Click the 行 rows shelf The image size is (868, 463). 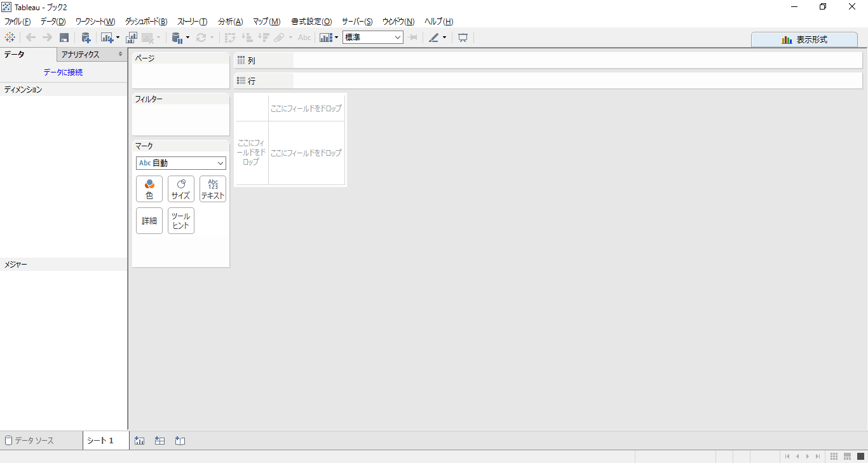pyautogui.click(x=548, y=81)
